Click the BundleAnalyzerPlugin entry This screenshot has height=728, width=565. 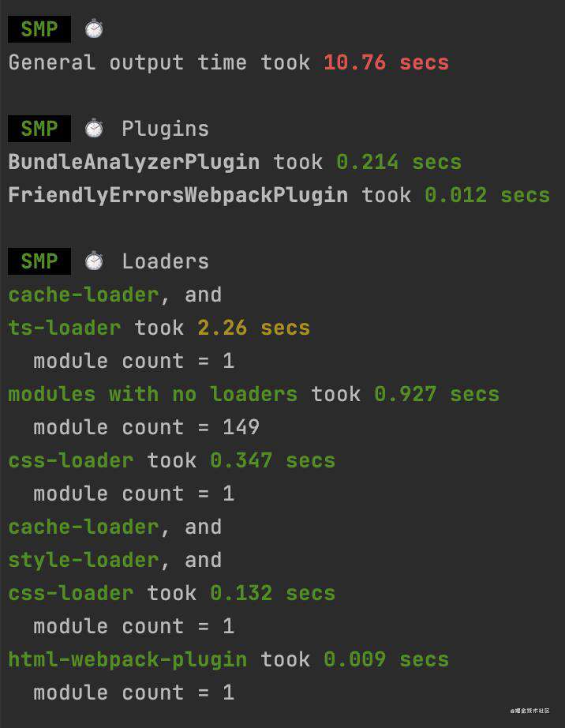tap(133, 163)
